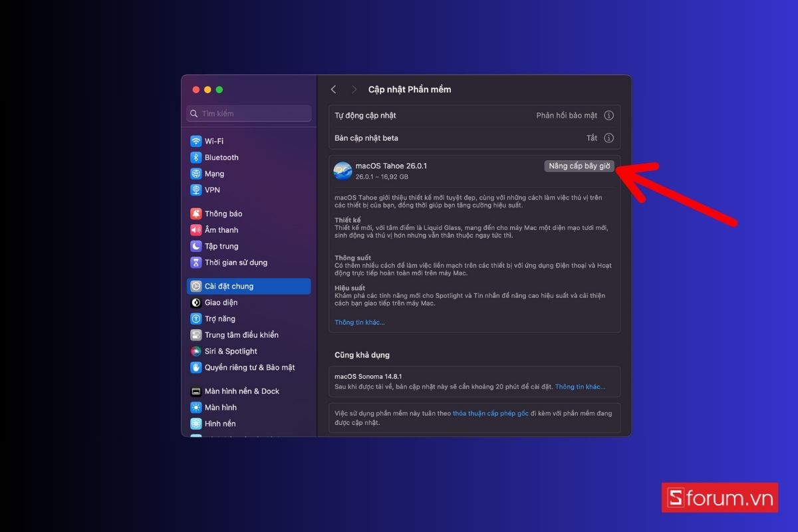798x532 pixels.
Task: Open the Hình nền wallpaper icon
Action: point(196,424)
